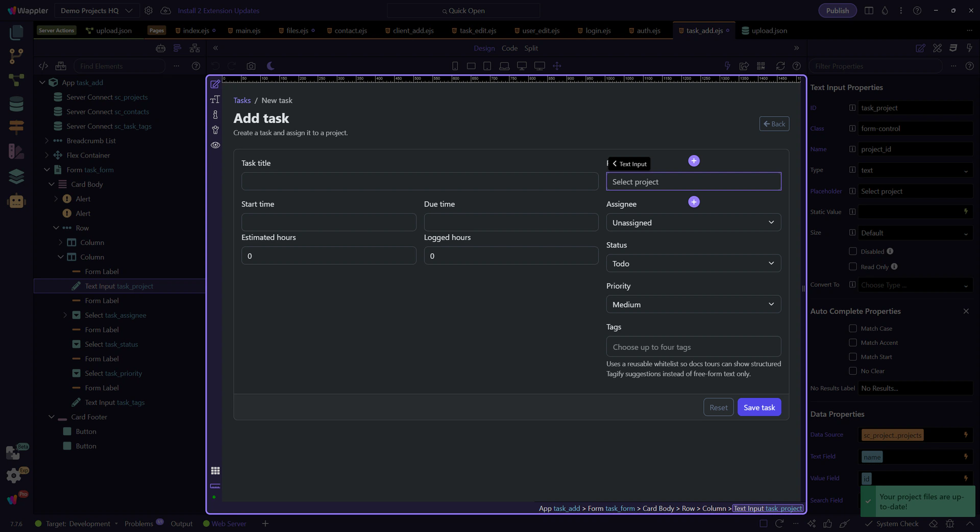The image size is (980, 532).
Task: Click the Save task button
Action: (759, 407)
